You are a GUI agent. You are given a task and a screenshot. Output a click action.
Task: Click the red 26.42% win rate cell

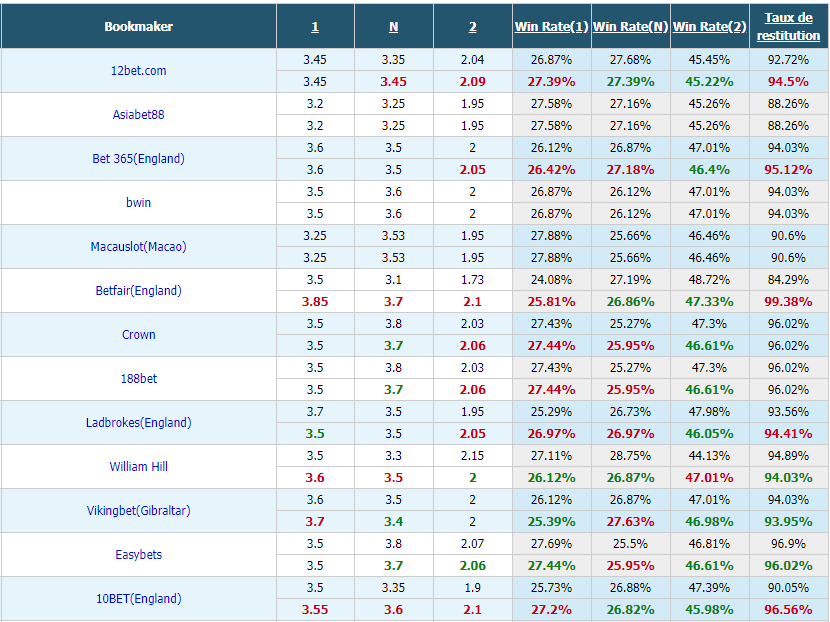pos(552,169)
